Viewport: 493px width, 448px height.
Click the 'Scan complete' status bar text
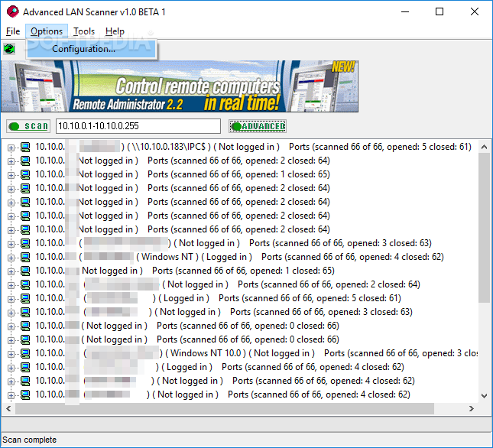click(30, 440)
